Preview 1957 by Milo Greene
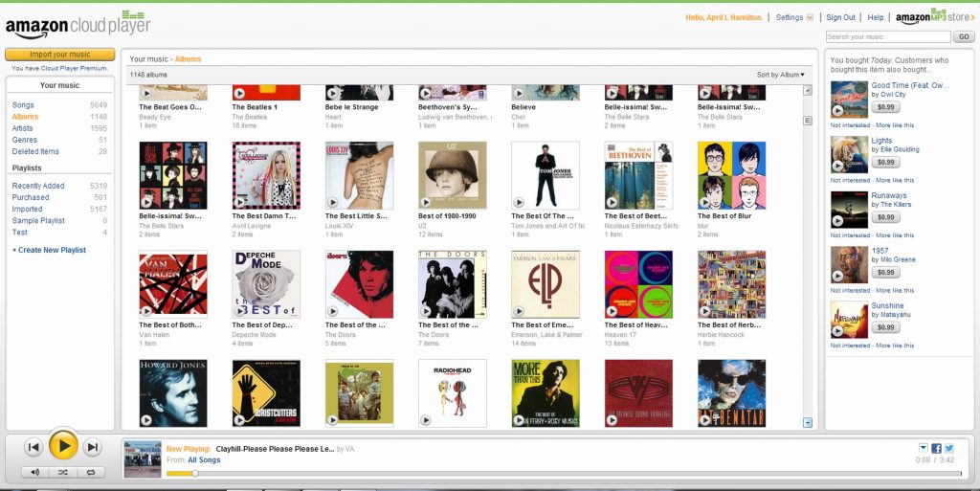 pyautogui.click(x=837, y=276)
